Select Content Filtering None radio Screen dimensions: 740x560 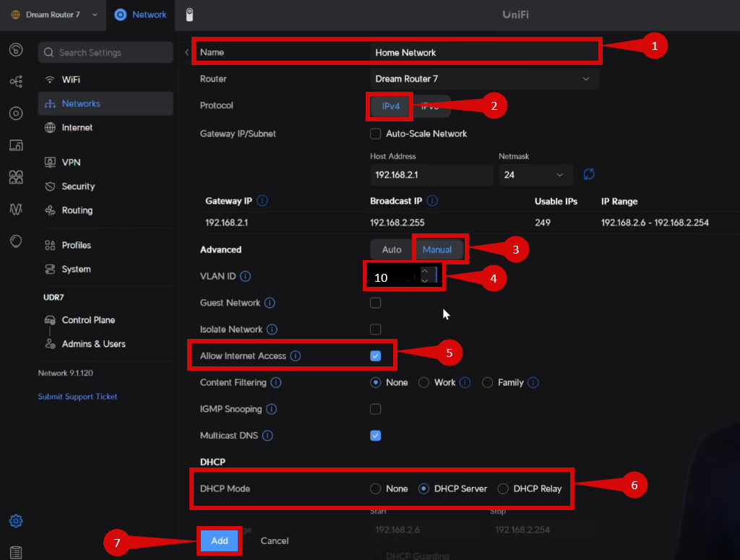[376, 382]
